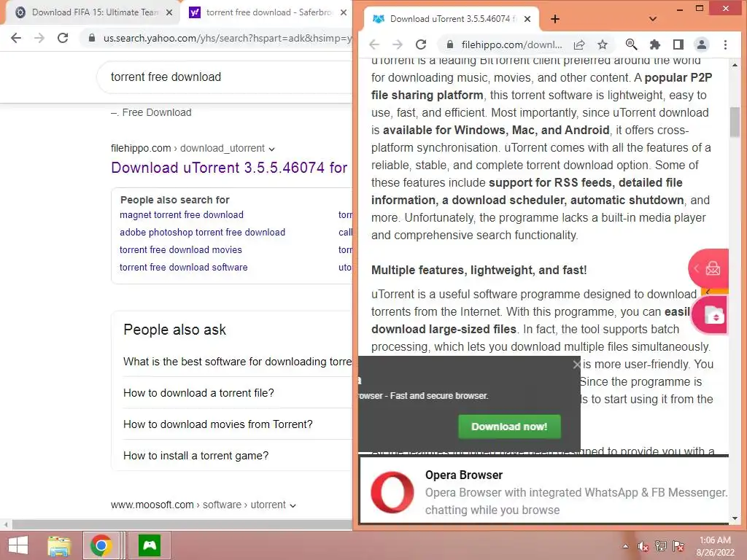
Task: Open the green game controller taskbar app
Action: point(150,545)
